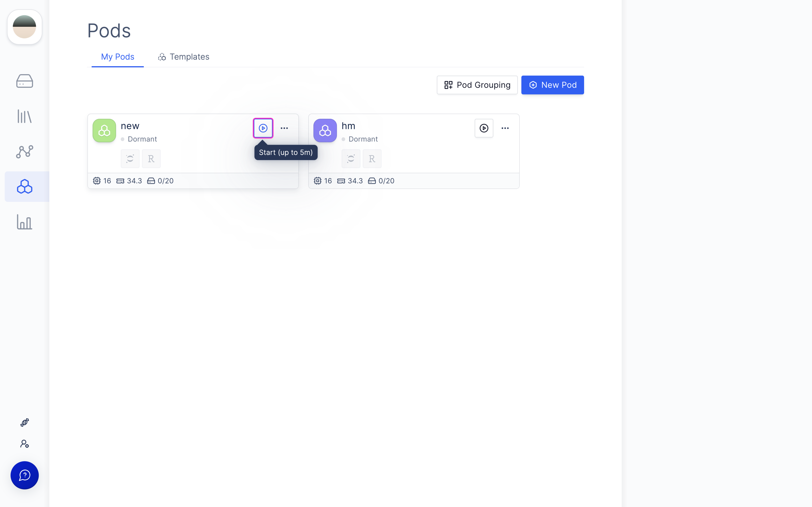This screenshot has height=507, width=812.
Task: Open the help chat bubble button
Action: 24,475
